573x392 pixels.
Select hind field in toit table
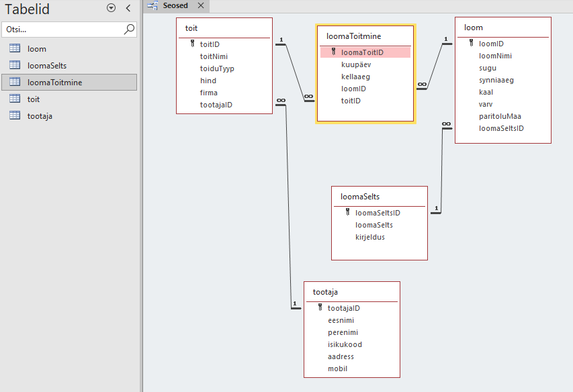click(x=208, y=81)
